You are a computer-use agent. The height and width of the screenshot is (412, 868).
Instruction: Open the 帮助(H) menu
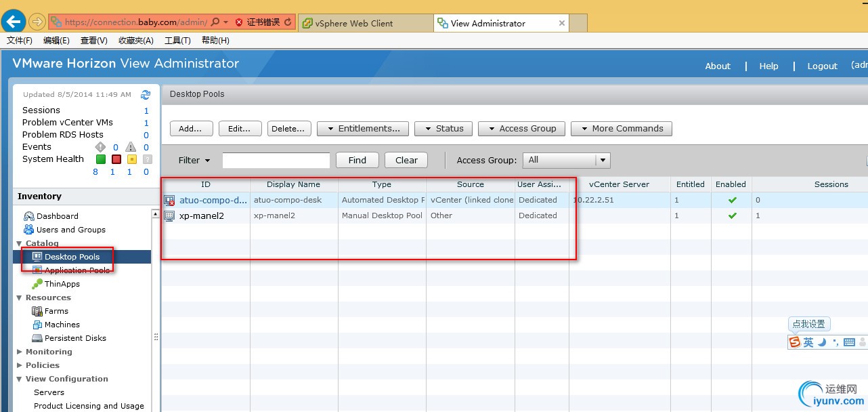point(215,41)
